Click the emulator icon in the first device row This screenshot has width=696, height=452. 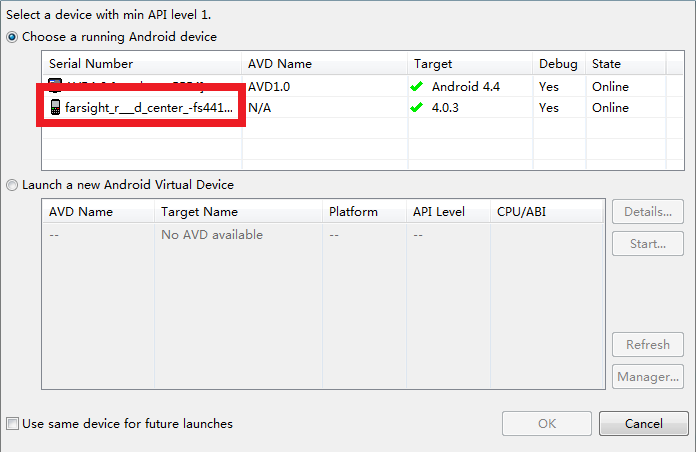pyautogui.click(x=55, y=87)
